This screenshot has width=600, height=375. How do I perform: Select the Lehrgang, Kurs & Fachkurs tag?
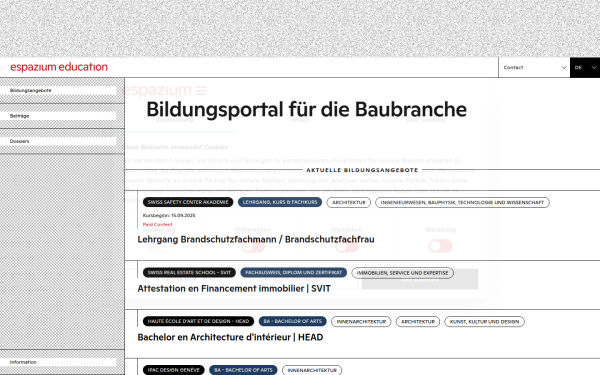pyautogui.click(x=280, y=202)
